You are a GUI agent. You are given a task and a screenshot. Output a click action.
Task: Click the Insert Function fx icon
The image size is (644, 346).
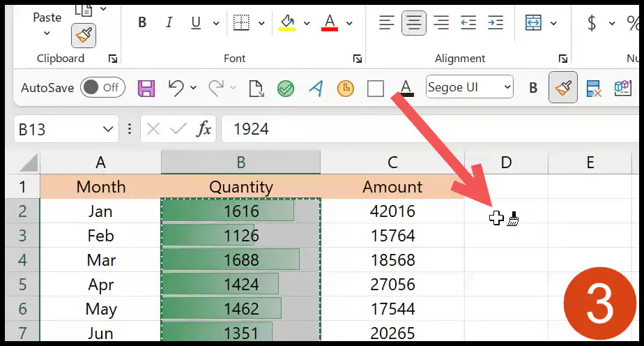coord(204,130)
